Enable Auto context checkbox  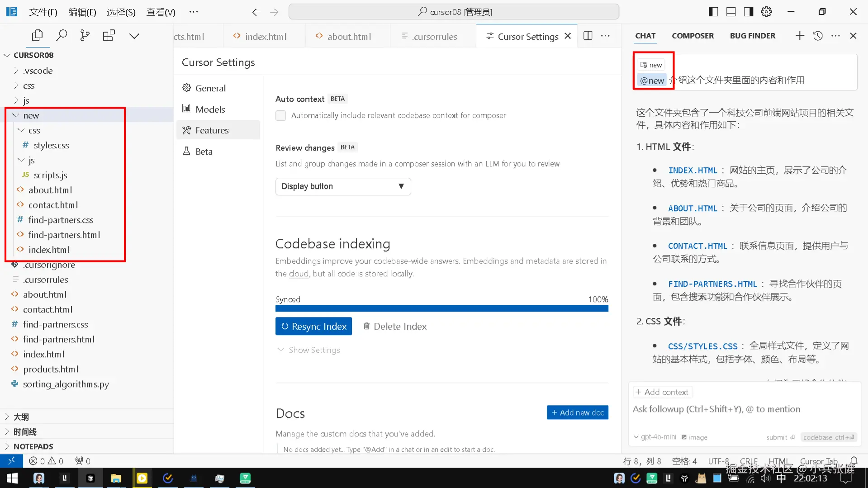point(281,115)
